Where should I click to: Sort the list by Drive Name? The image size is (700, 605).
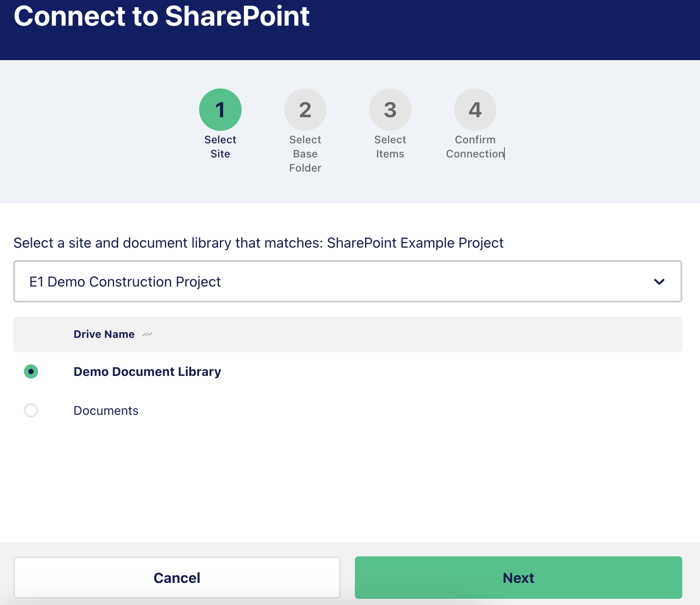tap(104, 334)
